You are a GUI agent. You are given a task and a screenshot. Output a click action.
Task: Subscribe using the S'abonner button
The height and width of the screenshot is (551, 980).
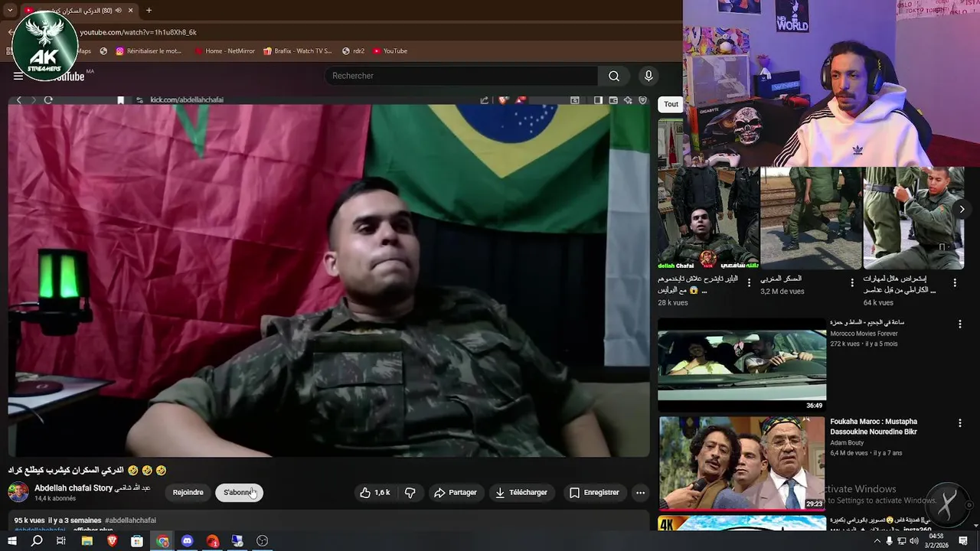239,493
